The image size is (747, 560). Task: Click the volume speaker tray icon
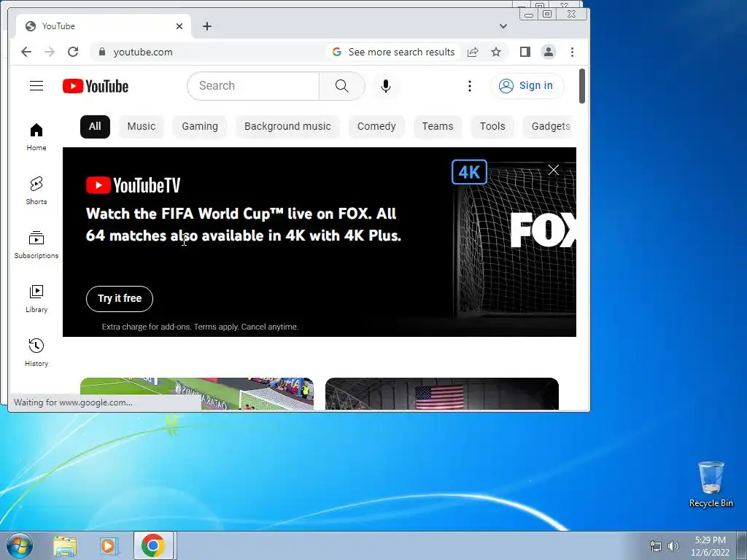673,546
